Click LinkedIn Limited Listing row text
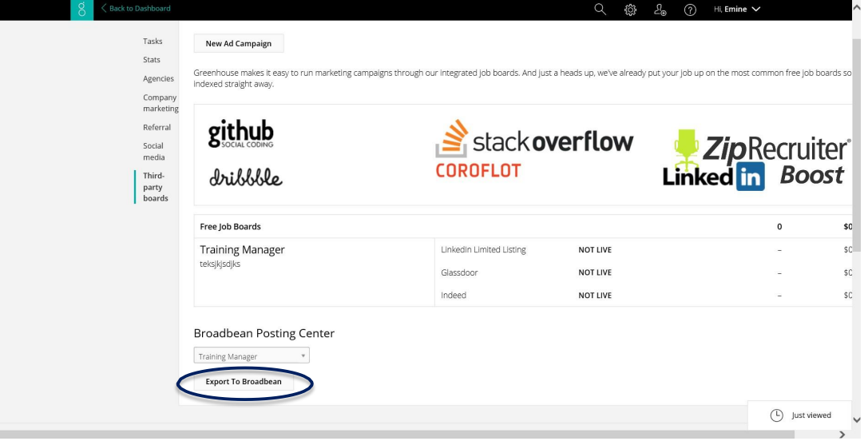 click(x=483, y=250)
